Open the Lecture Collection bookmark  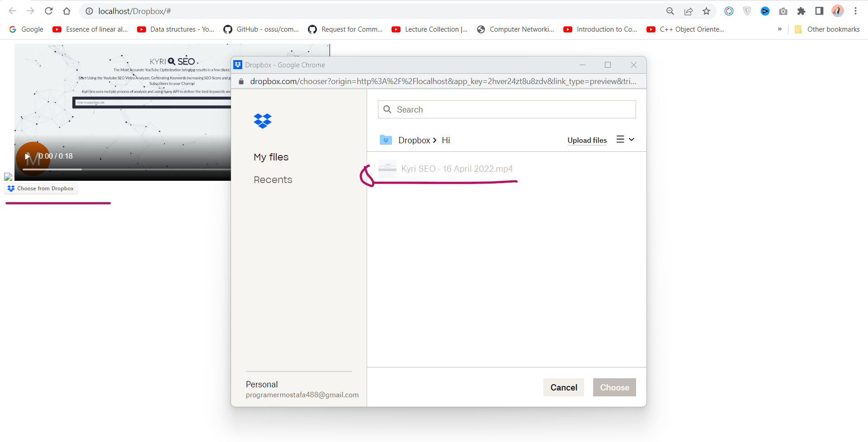point(430,29)
